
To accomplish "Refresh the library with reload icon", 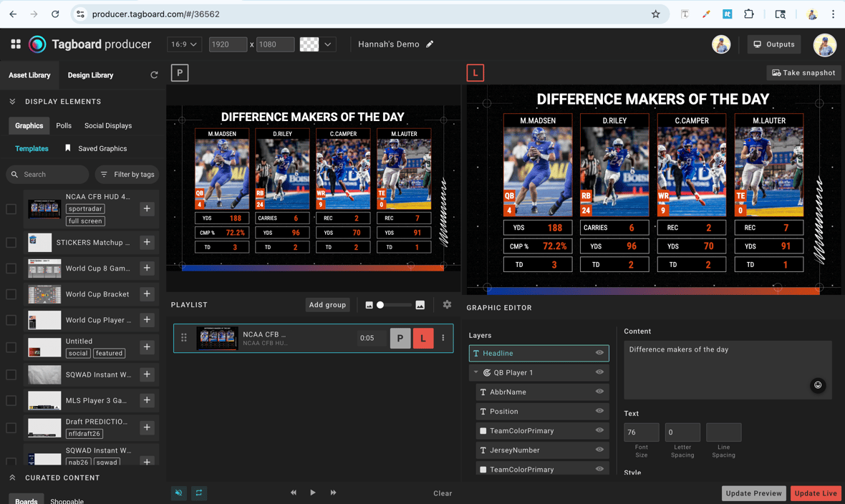I will point(154,75).
